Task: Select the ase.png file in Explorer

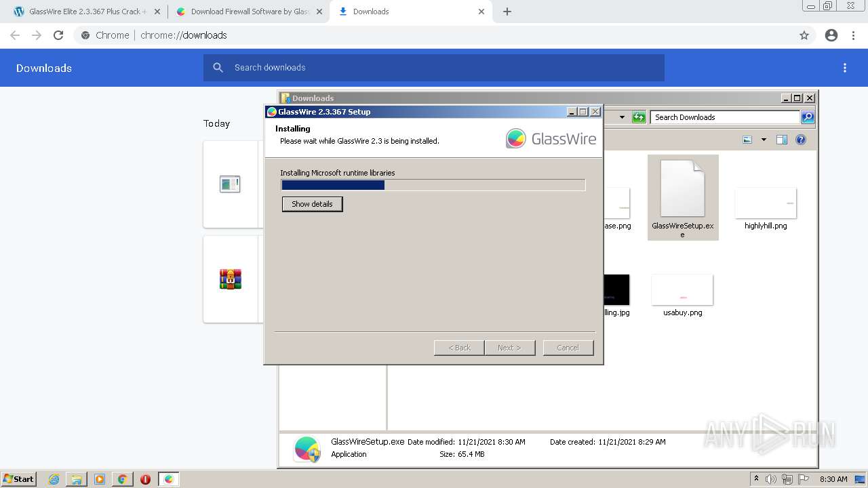Action: (x=617, y=208)
